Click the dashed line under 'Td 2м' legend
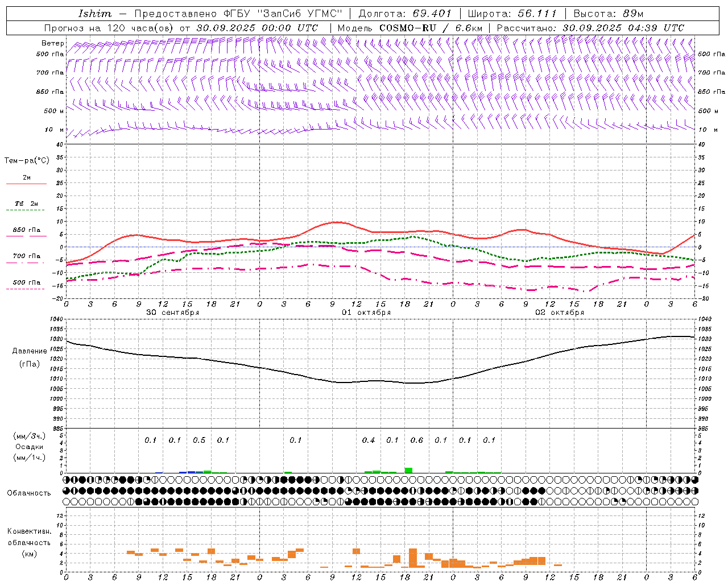Screen dimensions: 728x582 (x=26, y=210)
